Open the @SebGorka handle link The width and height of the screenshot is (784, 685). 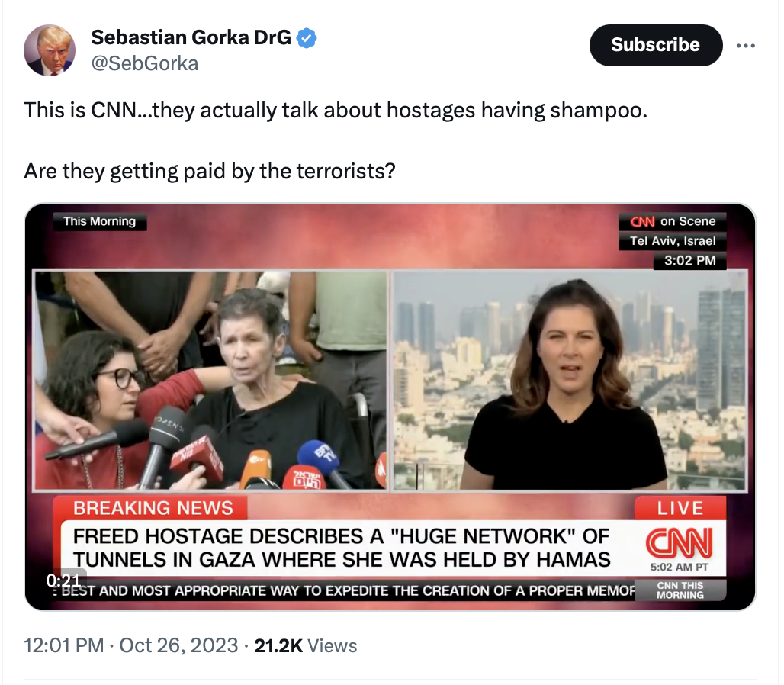144,63
